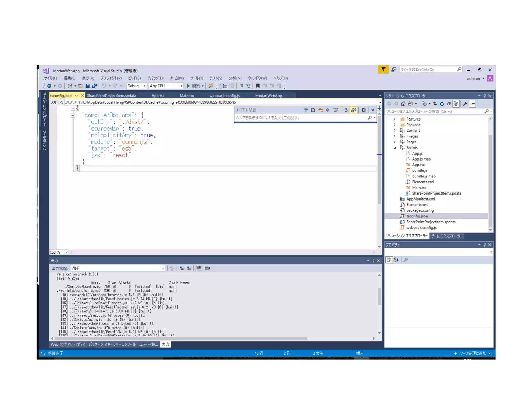Collapse the Scripts folder node
The width and height of the screenshot is (532, 399).
coord(394,148)
